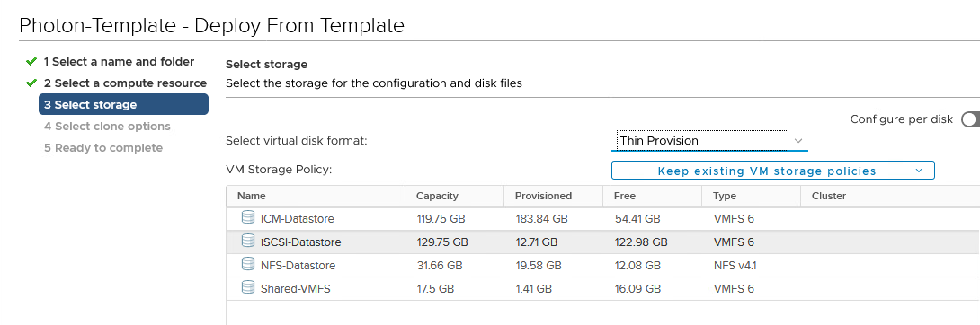Image resolution: width=980 pixels, height=325 pixels.
Task: Select the NFS-Datastore row
Action: [x=602, y=265]
